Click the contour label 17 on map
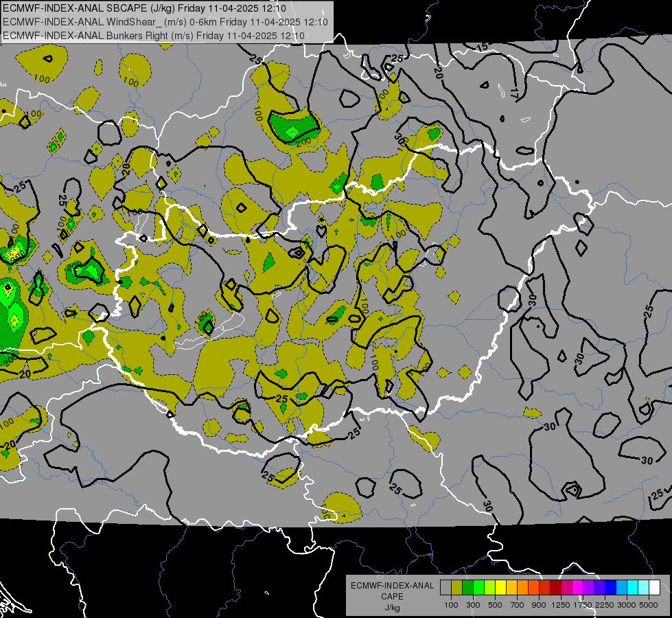The height and width of the screenshot is (618, 672). pos(515,94)
